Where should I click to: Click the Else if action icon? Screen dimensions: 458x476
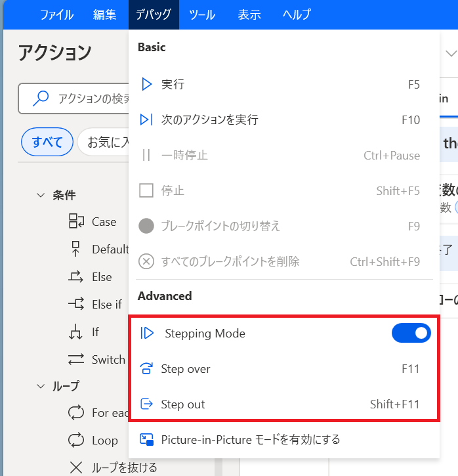(76, 305)
